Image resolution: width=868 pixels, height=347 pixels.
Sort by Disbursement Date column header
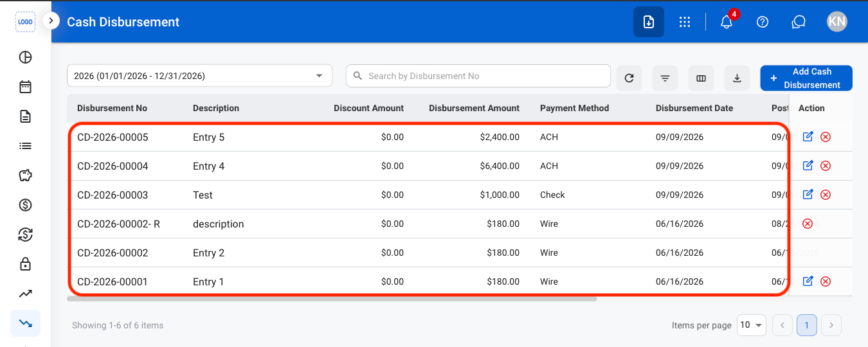694,108
